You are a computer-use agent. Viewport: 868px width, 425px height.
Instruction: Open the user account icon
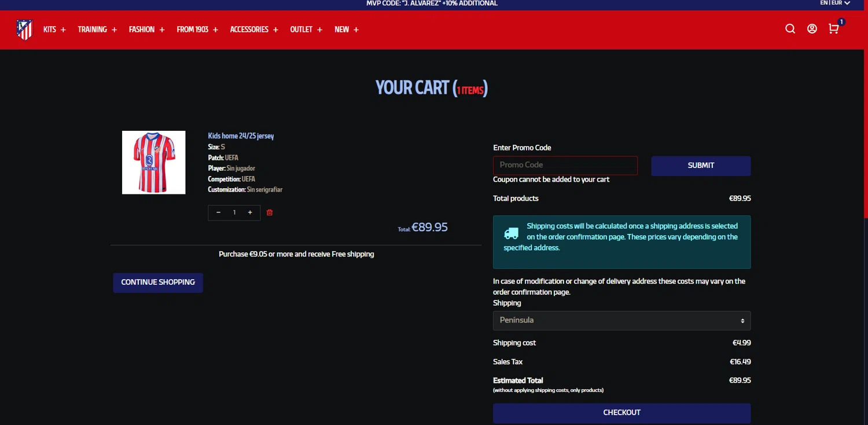pyautogui.click(x=812, y=29)
